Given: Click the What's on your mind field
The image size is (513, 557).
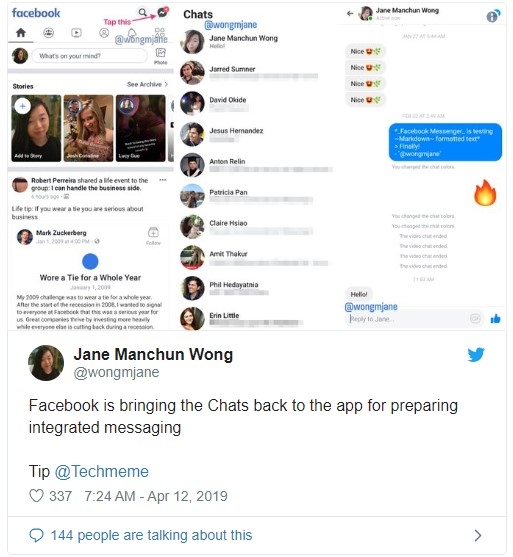Looking at the screenshot, I should tap(90, 56).
